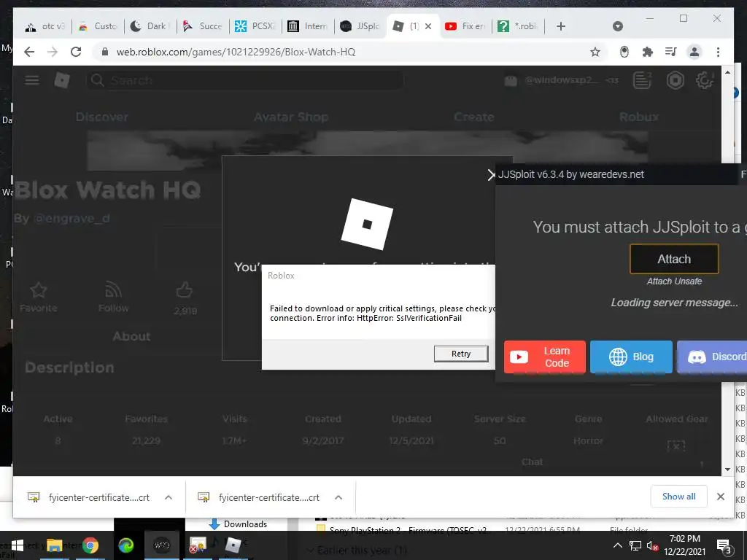747x560 pixels.
Task: Click Attach in JJSploit
Action: click(x=674, y=259)
